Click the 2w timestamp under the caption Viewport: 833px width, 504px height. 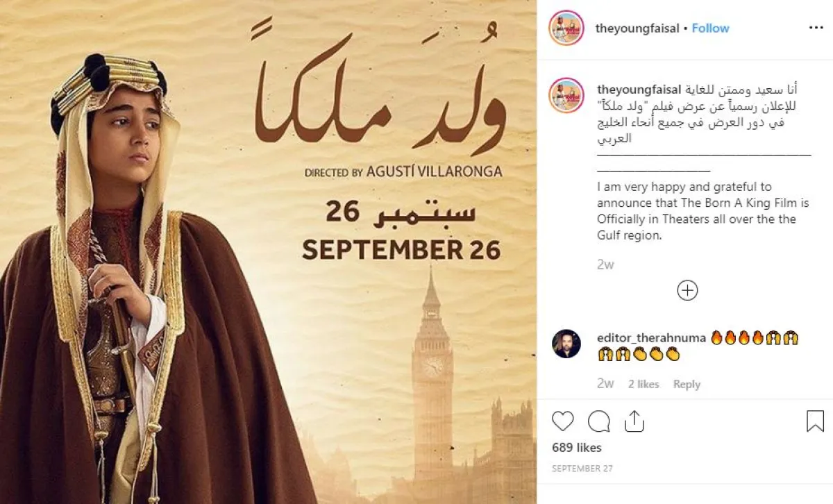[x=605, y=264]
